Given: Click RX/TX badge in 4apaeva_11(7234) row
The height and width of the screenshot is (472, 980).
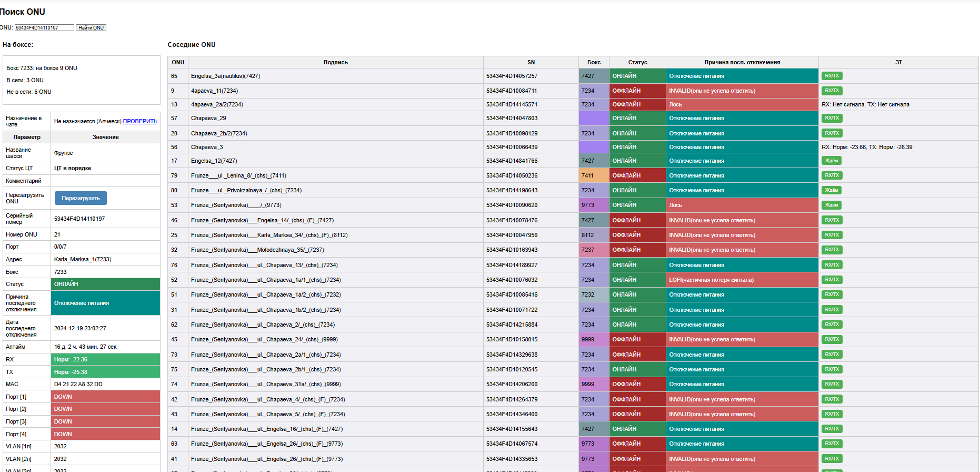Looking at the screenshot, I should pyautogui.click(x=832, y=91).
